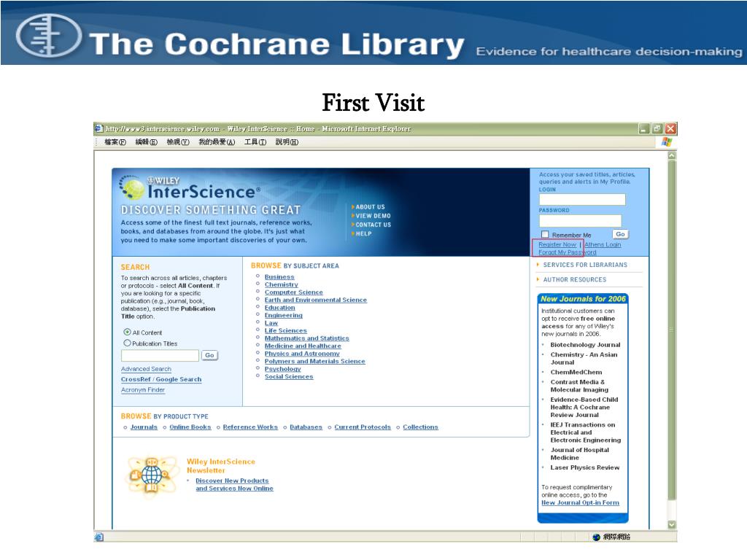The image size is (747, 560).
Task: Open the 檔案(F) File menu
Action: pos(115,142)
